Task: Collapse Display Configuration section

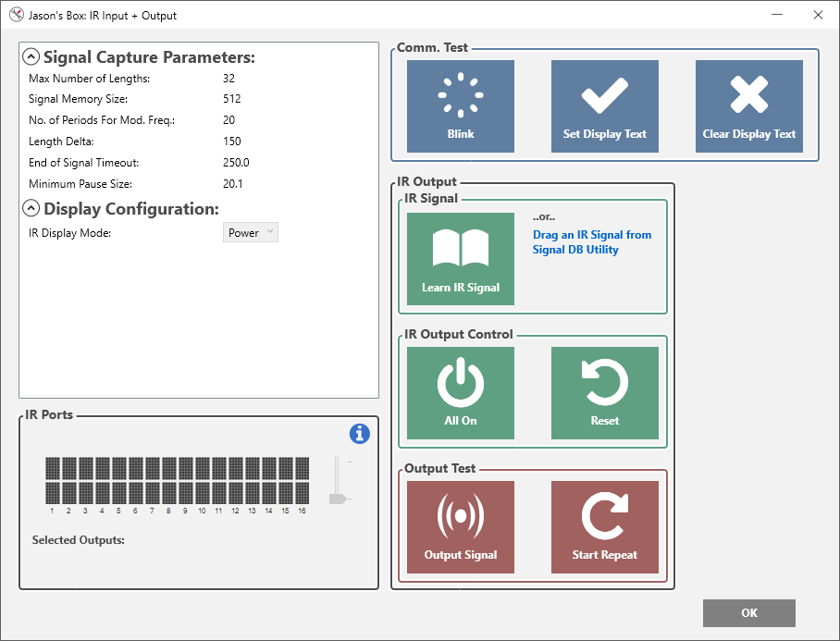Action: [31, 208]
